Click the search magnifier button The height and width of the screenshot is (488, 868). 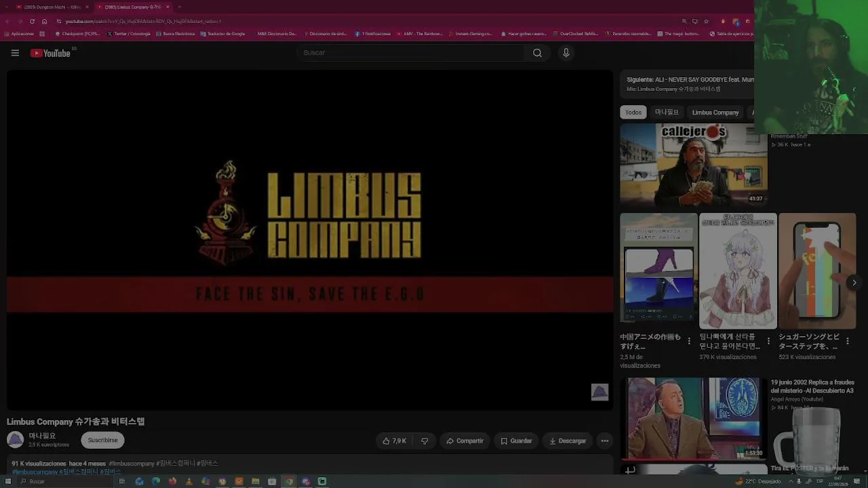tap(537, 53)
